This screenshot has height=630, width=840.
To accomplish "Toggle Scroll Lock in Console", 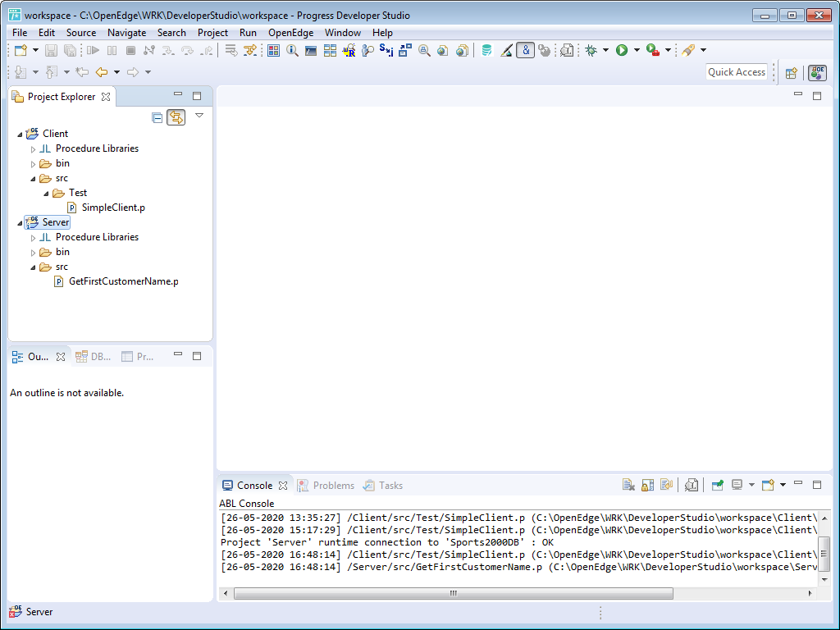I will point(648,486).
